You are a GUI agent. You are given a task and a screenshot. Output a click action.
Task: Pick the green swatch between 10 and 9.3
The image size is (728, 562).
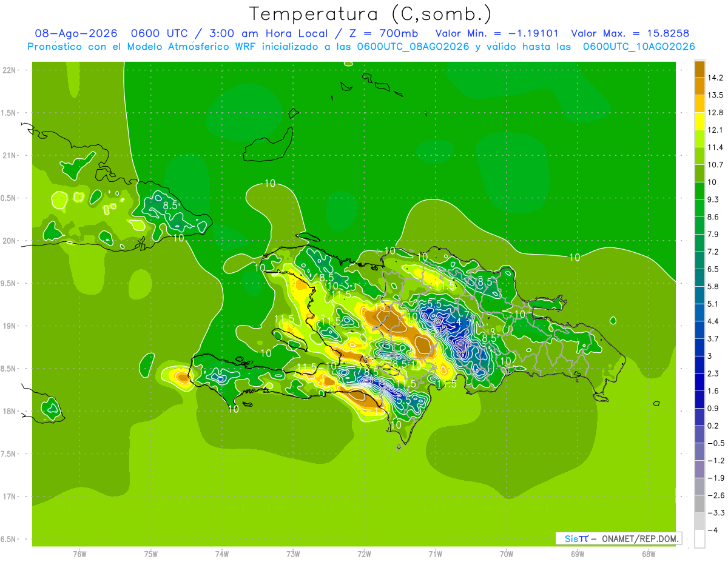click(x=699, y=191)
